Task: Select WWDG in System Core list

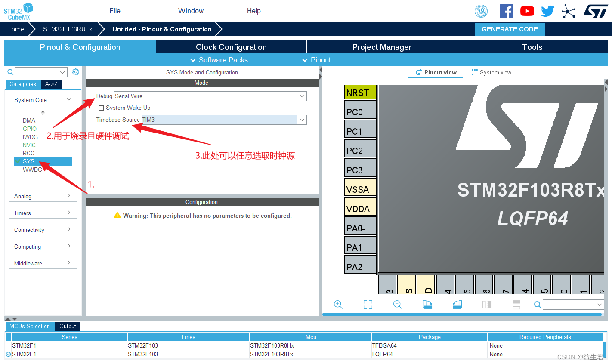Action: (32, 170)
